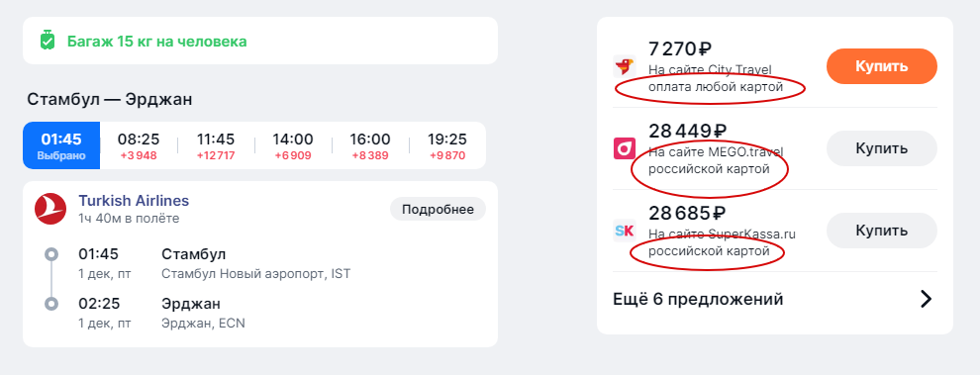
Task: Select the 01:45 selected departure tab
Action: point(61,145)
